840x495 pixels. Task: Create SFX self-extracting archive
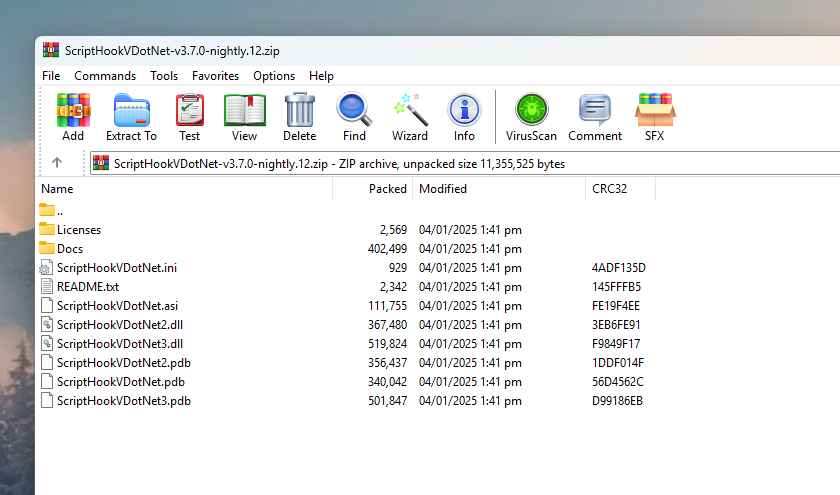click(x=655, y=110)
